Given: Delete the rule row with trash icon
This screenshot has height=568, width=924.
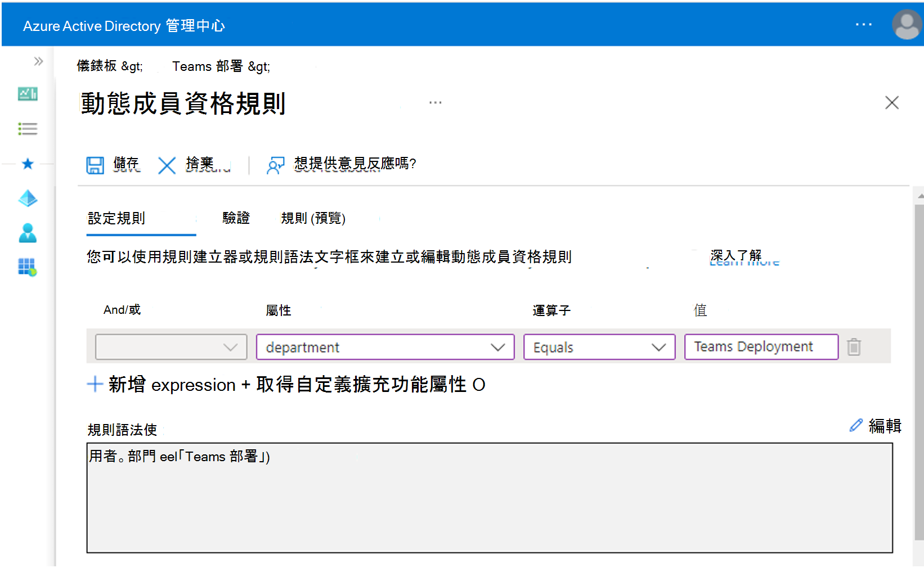Looking at the screenshot, I should [854, 346].
